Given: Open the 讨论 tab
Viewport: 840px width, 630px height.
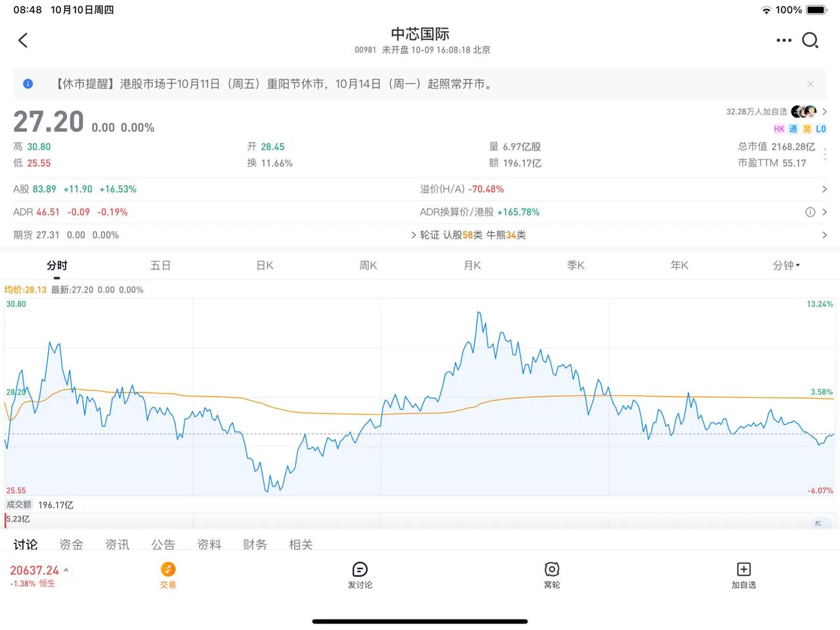Looking at the screenshot, I should pos(26,545).
